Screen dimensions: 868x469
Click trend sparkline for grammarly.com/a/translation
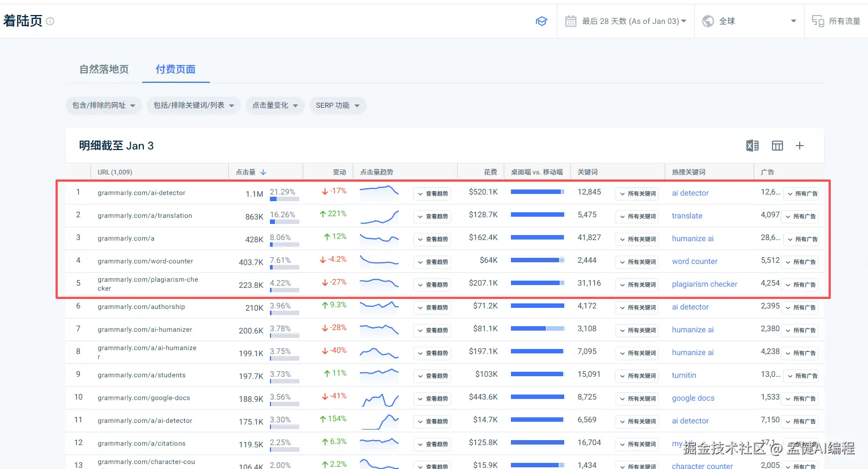[379, 217]
